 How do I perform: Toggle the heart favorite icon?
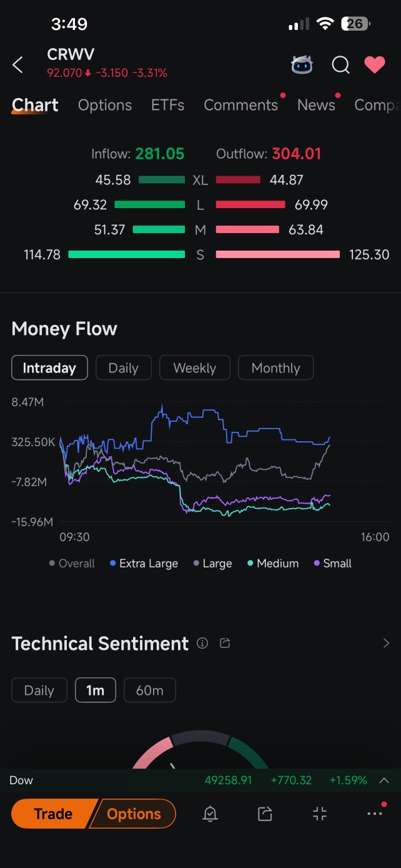tap(375, 64)
